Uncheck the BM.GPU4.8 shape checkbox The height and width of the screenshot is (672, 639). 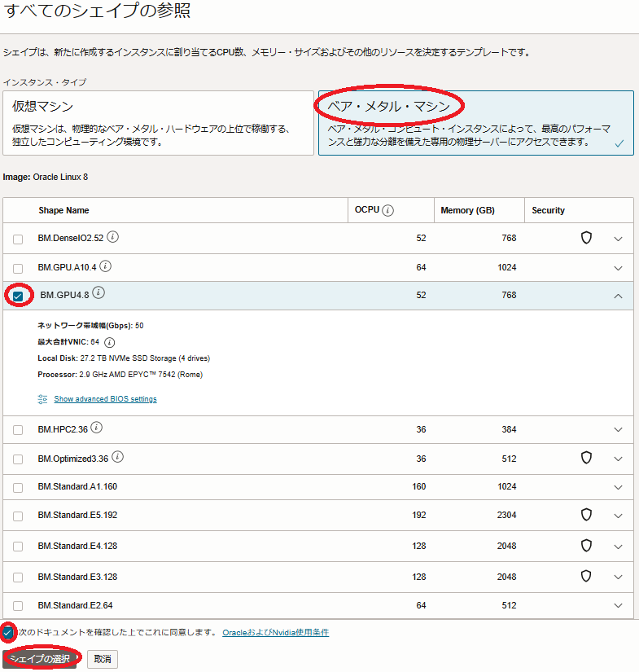click(18, 296)
